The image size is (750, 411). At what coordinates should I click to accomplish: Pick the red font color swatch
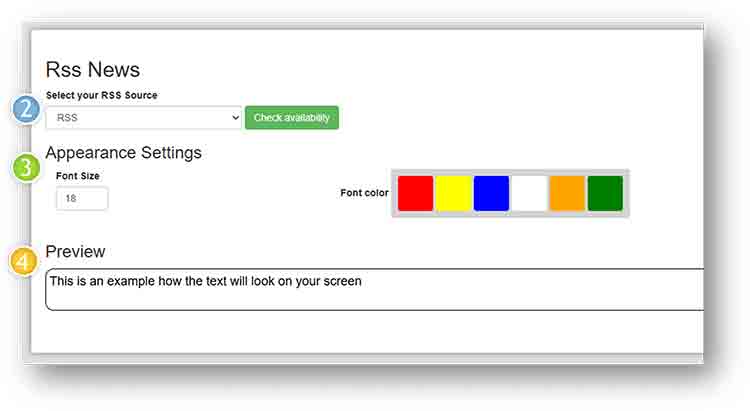tap(415, 193)
